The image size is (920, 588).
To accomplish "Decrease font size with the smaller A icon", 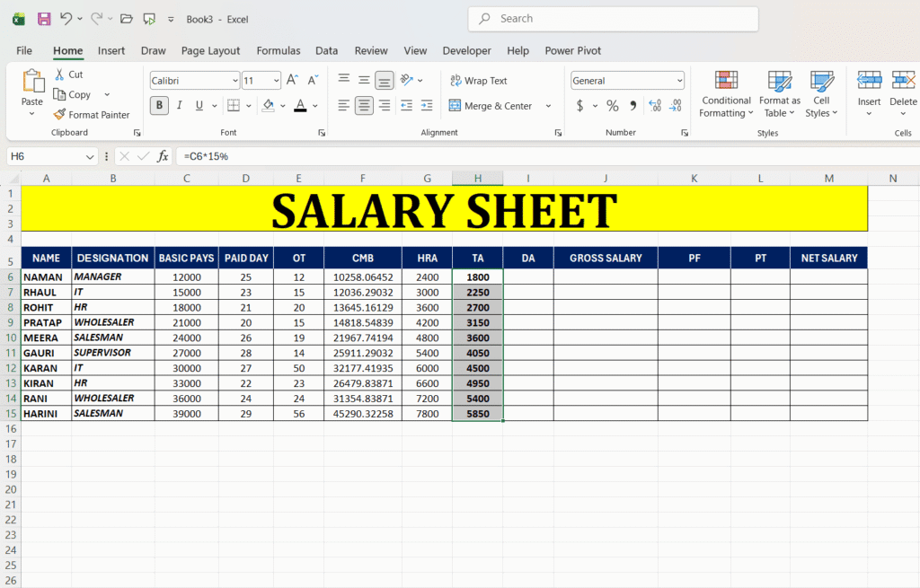I will (313, 80).
